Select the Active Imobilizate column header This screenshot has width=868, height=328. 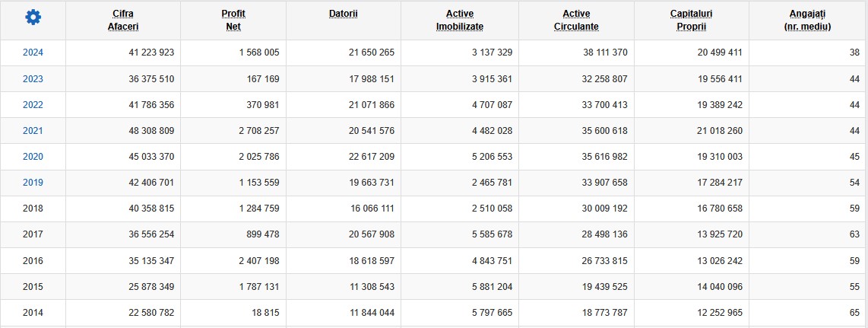pos(460,20)
